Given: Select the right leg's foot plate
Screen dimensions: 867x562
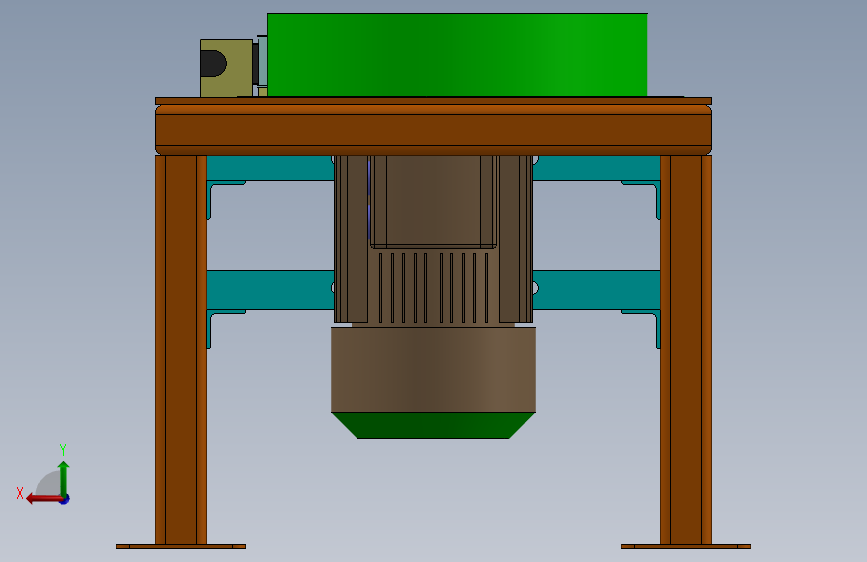Looking at the screenshot, I should (686, 547).
